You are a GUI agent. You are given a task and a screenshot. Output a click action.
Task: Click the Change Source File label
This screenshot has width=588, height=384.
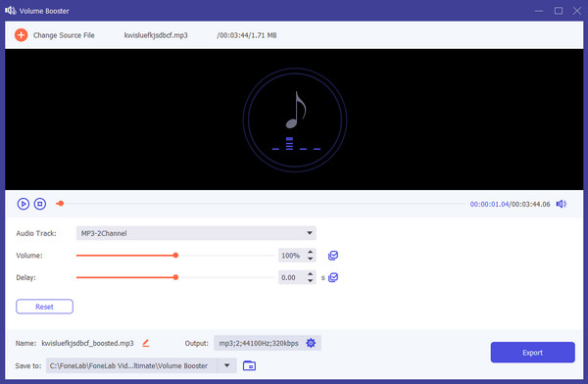pos(64,35)
